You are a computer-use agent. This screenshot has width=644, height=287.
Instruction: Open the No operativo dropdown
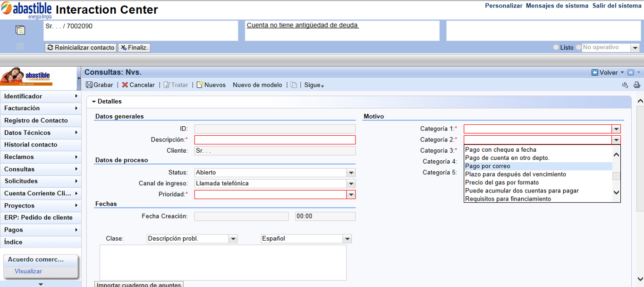coord(635,48)
